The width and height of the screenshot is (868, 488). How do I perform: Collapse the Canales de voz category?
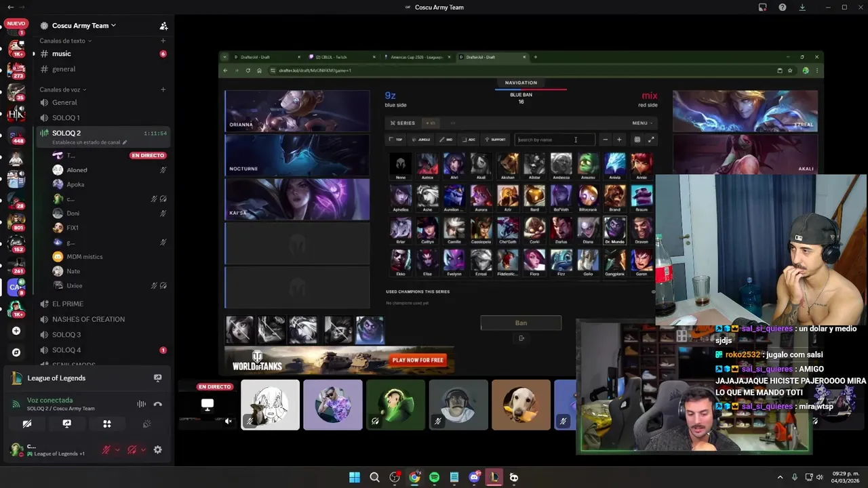(x=62, y=89)
